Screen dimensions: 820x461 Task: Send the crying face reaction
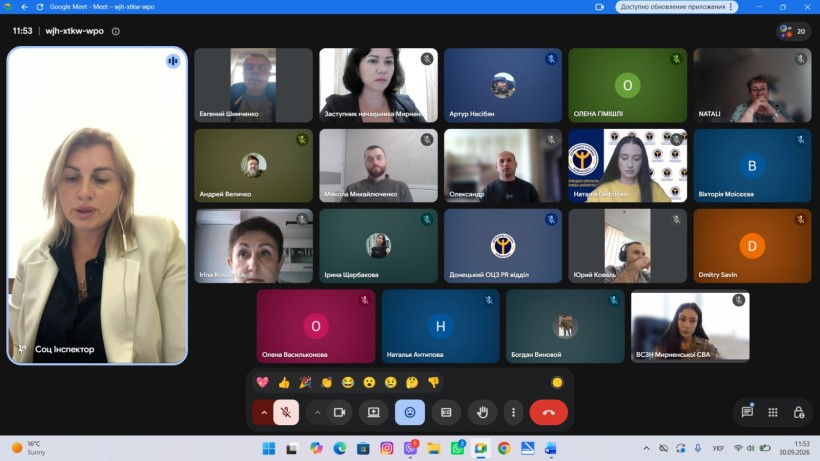pos(391,383)
